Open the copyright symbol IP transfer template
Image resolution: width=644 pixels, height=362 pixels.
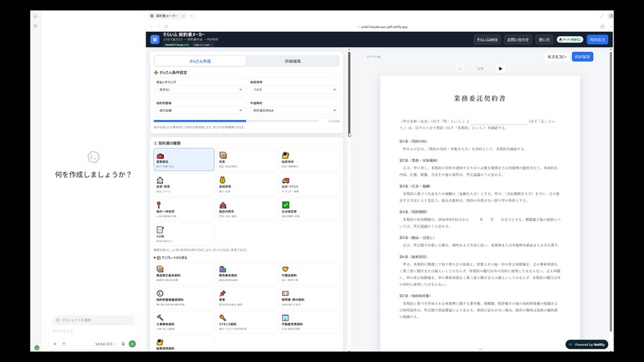point(184,298)
